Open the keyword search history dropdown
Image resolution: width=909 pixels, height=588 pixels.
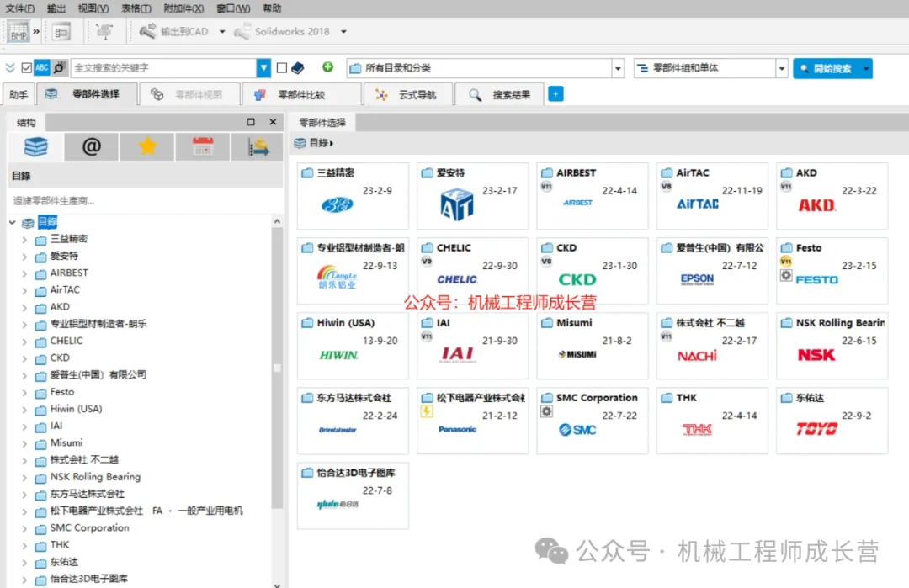[263, 68]
